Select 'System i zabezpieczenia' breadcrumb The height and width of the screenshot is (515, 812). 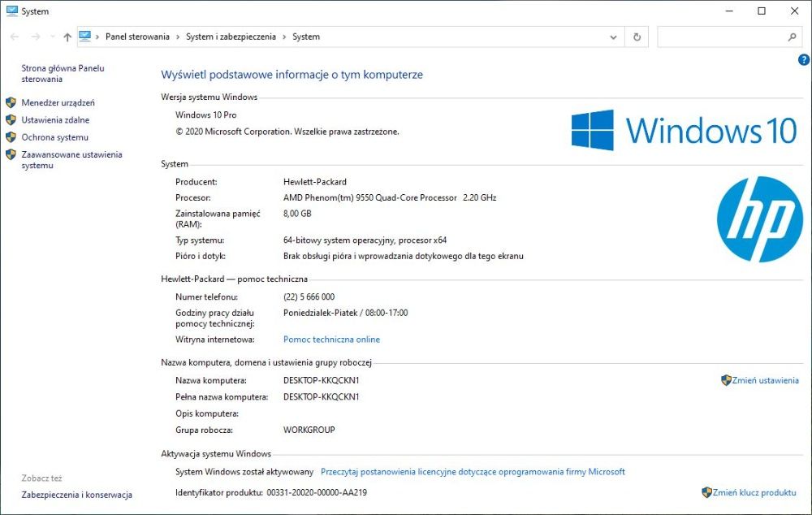(231, 37)
